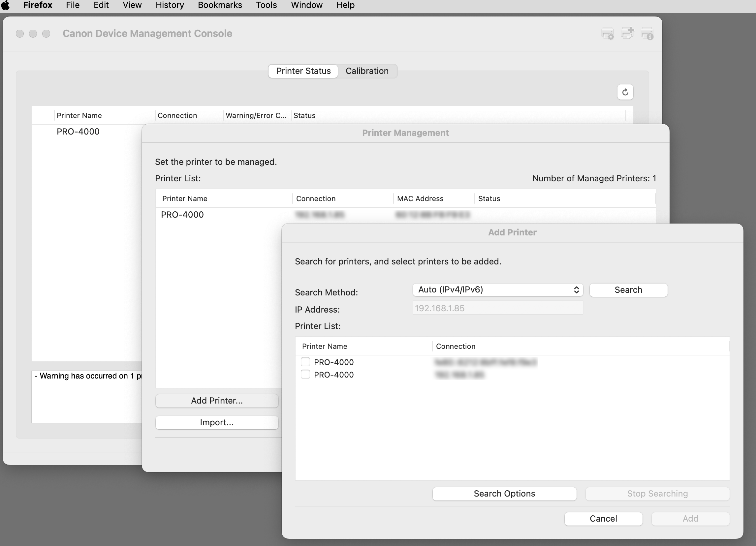Open the Search Method dropdown
Image resolution: width=756 pixels, height=546 pixels.
(497, 289)
